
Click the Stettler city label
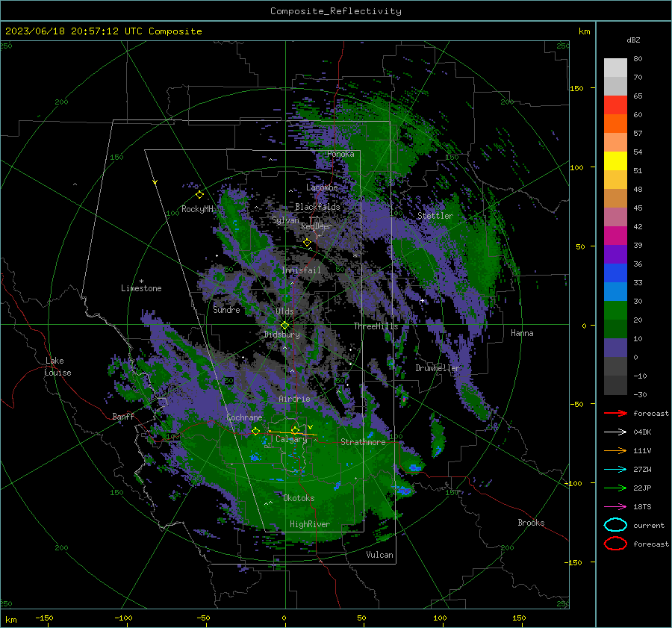435,216
